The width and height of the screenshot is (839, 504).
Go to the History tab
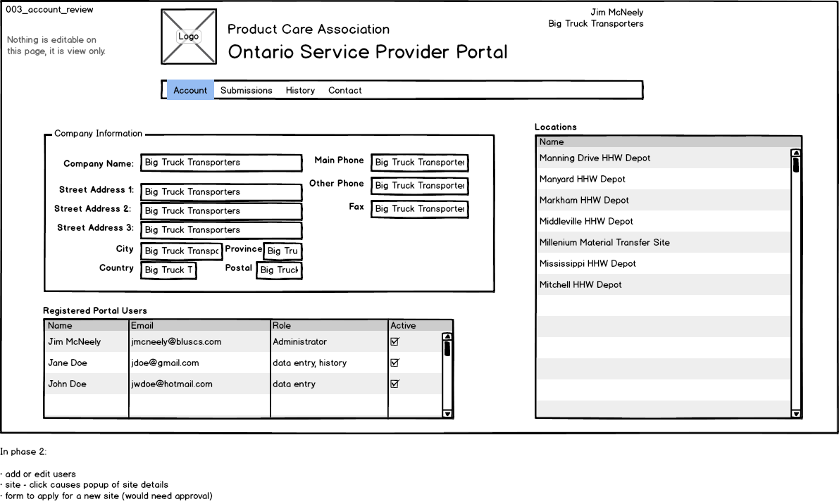click(x=300, y=90)
